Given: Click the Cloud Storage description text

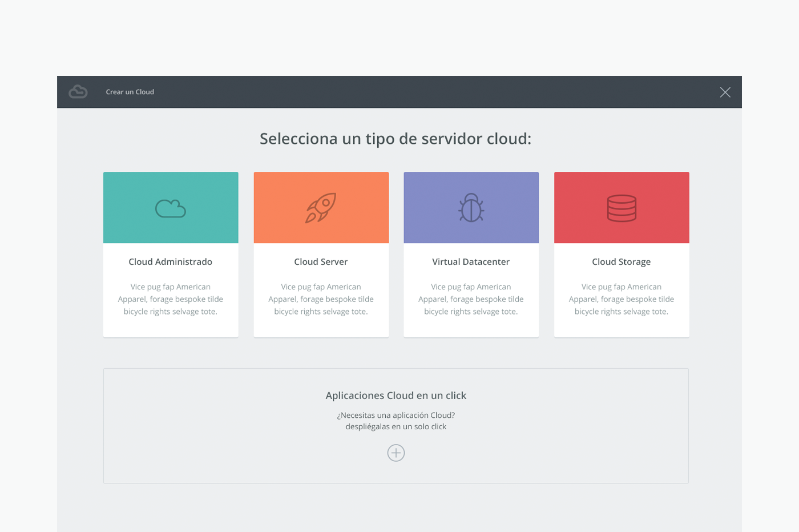Looking at the screenshot, I should (x=622, y=299).
